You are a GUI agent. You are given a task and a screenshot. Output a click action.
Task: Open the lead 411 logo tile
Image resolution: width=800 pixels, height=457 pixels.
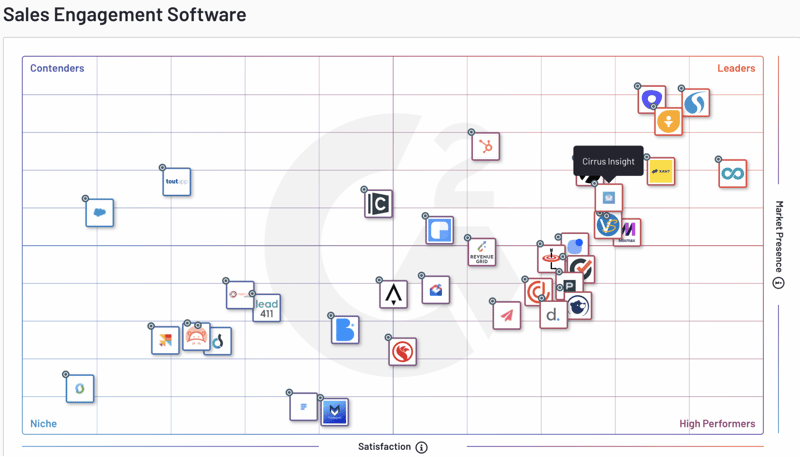266,308
